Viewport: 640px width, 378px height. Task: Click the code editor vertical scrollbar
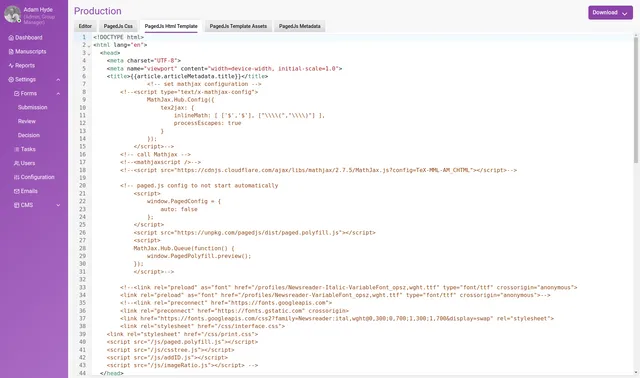[636, 100]
